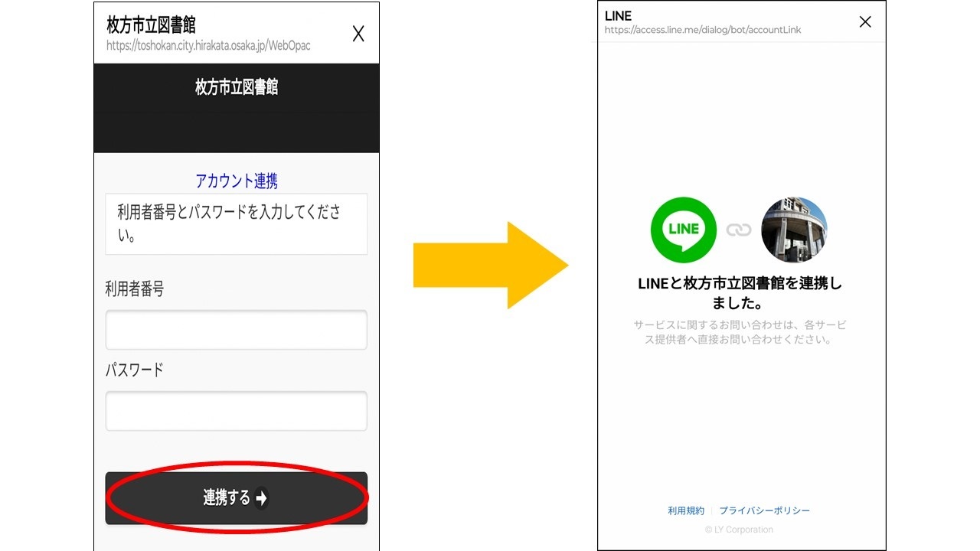Screen dimensions: 980x551
Task: Click the アカウント連携 heading
Action: 237,181
